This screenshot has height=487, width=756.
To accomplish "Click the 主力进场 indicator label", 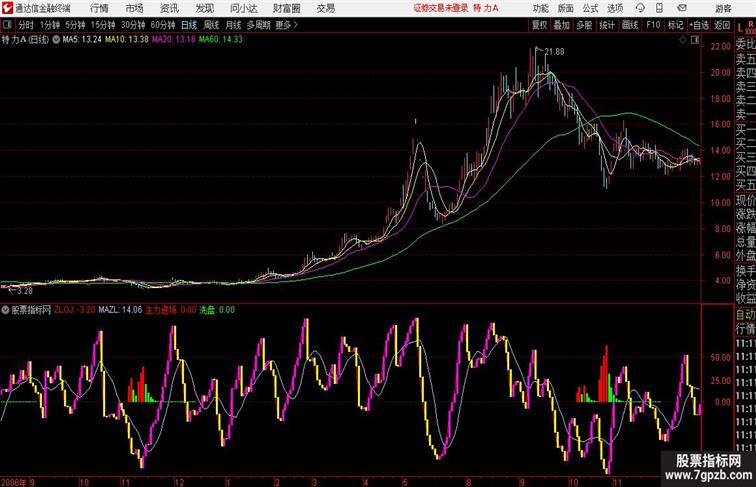I will [x=171, y=310].
